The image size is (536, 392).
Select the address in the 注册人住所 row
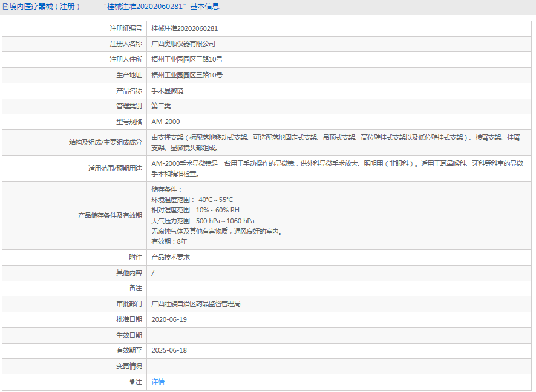pos(187,59)
